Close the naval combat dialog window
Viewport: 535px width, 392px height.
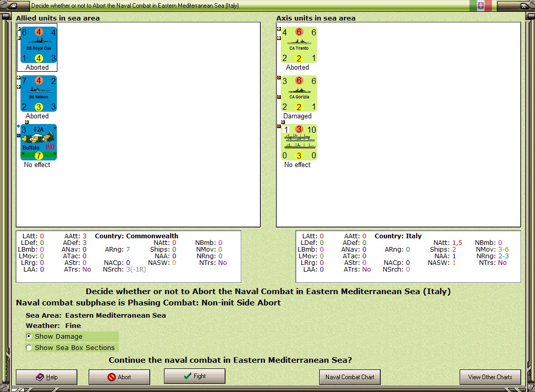(524, 6)
